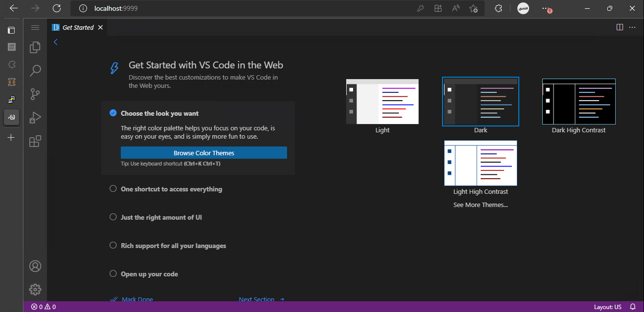This screenshot has width=644, height=312.
Task: Expand the 'Just the right amount of UI' step
Action: pos(161,217)
